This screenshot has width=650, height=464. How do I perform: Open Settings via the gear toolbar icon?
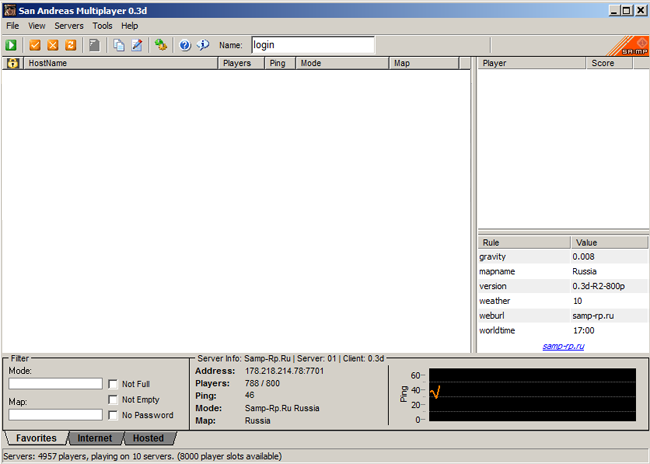[x=160, y=45]
